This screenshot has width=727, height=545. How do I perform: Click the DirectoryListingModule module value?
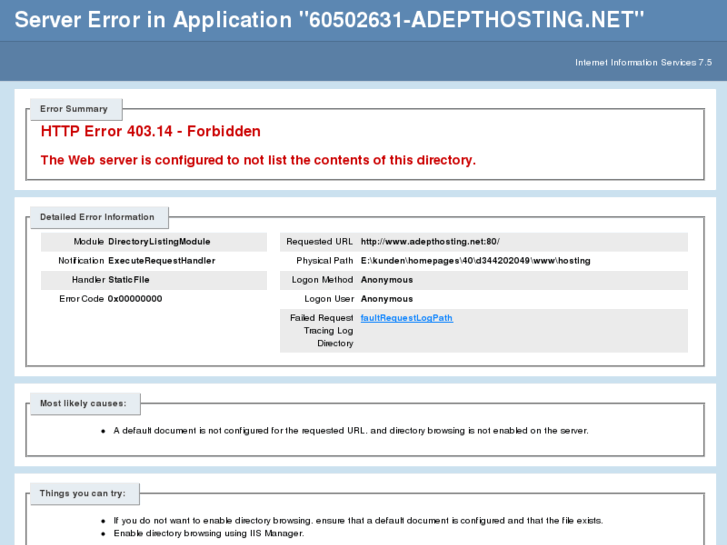coord(159,241)
